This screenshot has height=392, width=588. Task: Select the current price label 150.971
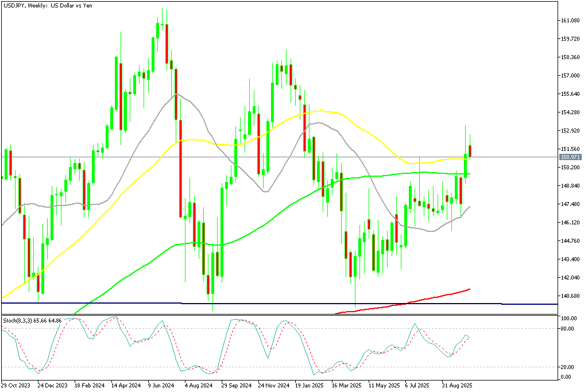pyautogui.click(x=570, y=157)
